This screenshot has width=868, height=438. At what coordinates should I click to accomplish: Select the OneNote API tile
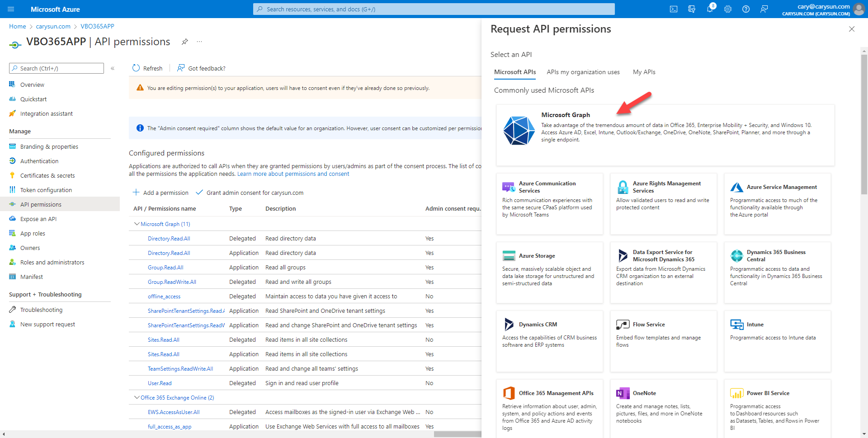(x=663, y=409)
